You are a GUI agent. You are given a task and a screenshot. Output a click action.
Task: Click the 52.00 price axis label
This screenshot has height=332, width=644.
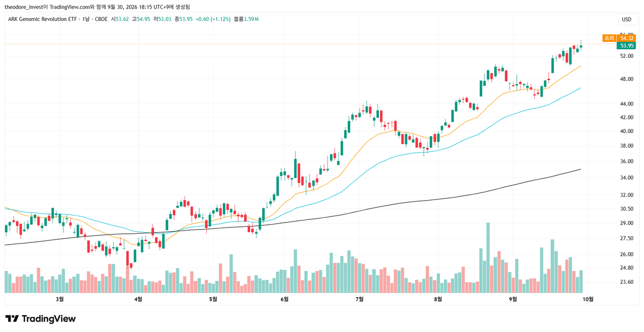(626, 56)
